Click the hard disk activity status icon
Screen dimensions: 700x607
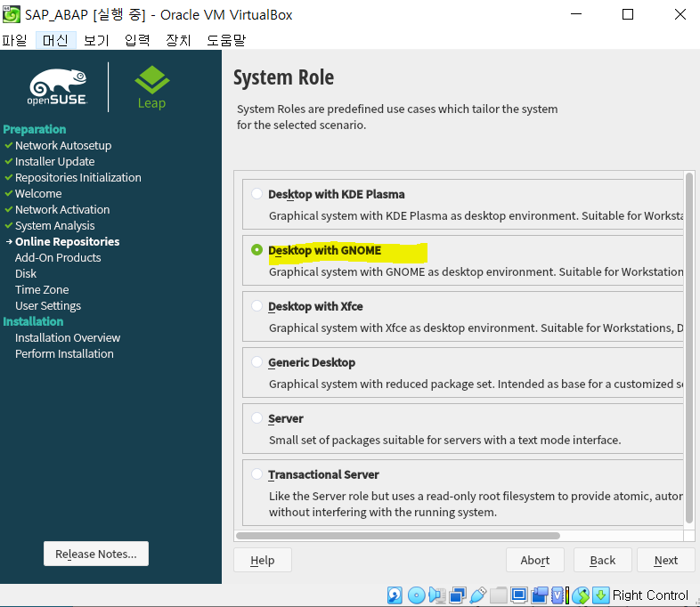coord(395,595)
